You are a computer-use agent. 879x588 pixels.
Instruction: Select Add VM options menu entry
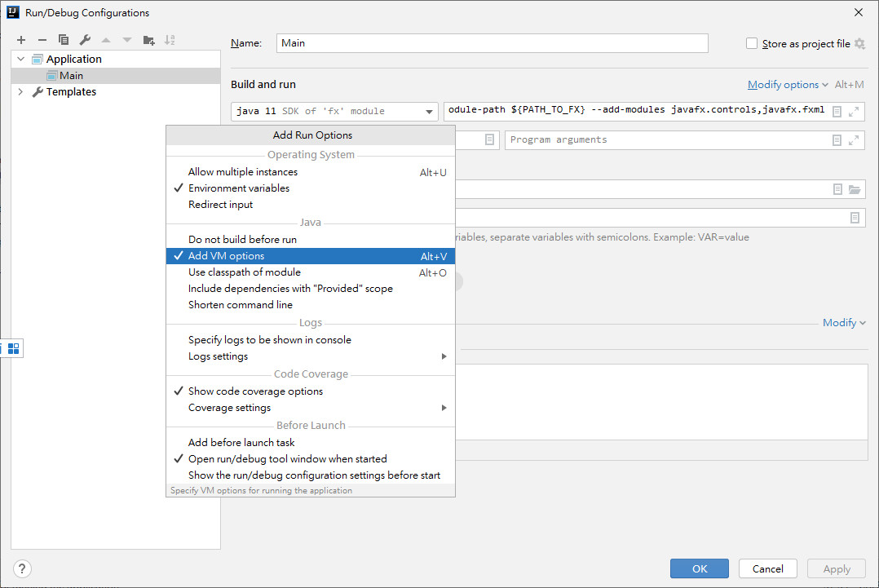click(x=226, y=256)
